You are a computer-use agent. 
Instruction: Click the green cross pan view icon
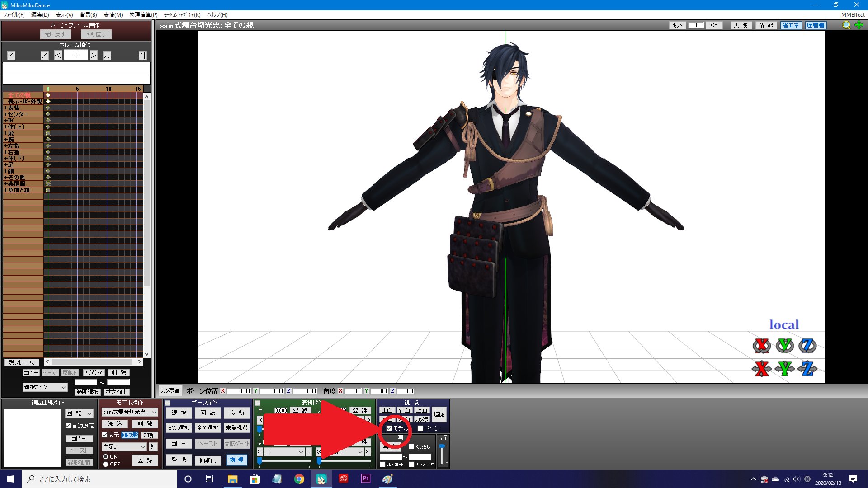859,25
